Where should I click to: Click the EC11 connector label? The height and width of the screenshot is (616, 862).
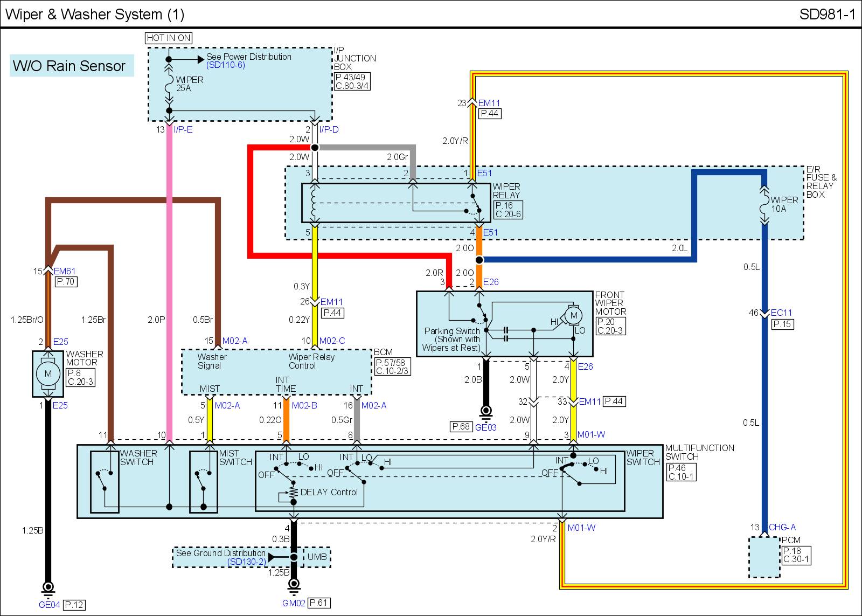click(x=781, y=313)
